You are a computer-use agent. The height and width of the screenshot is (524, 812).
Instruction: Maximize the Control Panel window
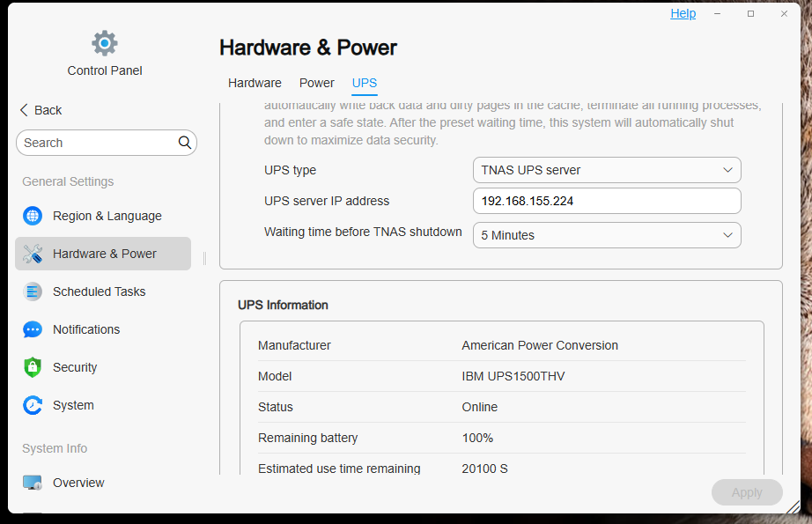pos(750,14)
